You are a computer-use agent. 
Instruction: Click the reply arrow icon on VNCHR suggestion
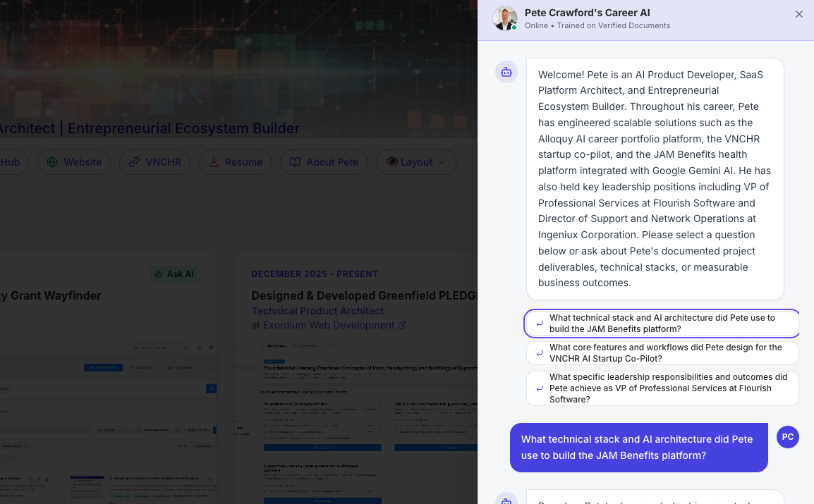point(540,353)
